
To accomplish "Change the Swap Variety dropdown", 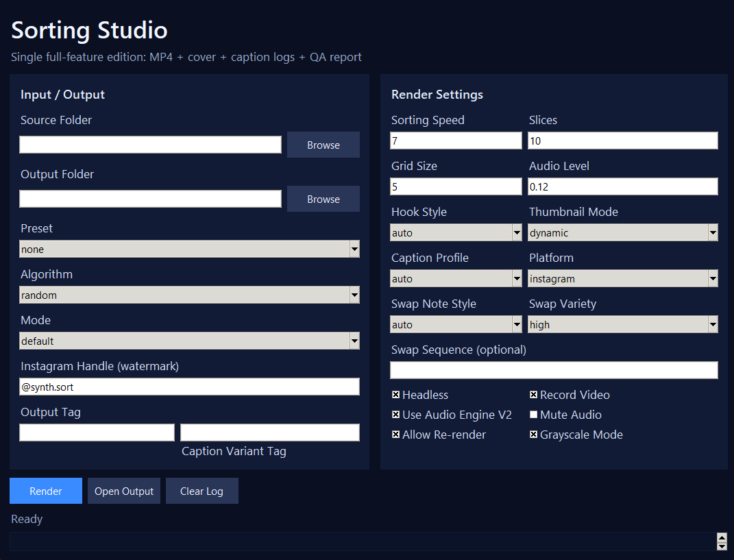I will (x=622, y=325).
